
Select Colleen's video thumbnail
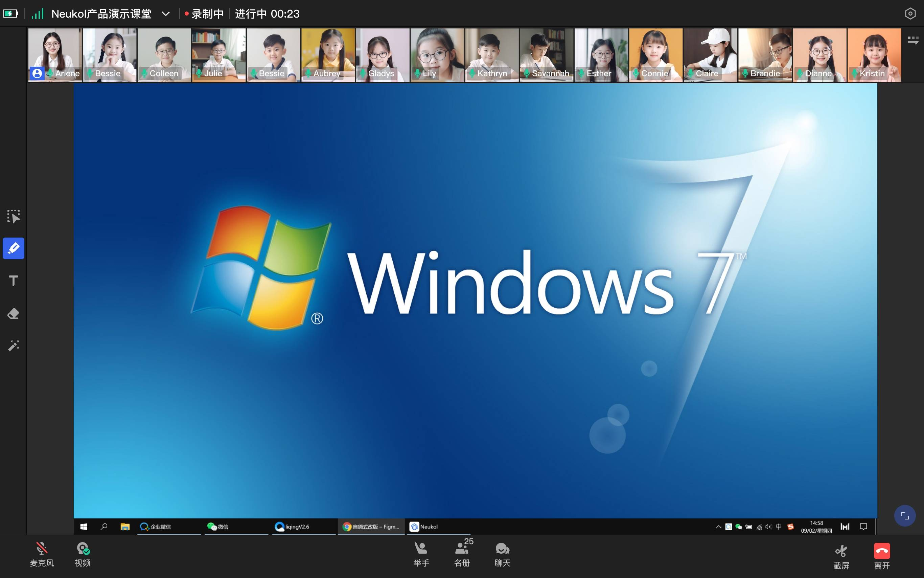(164, 55)
